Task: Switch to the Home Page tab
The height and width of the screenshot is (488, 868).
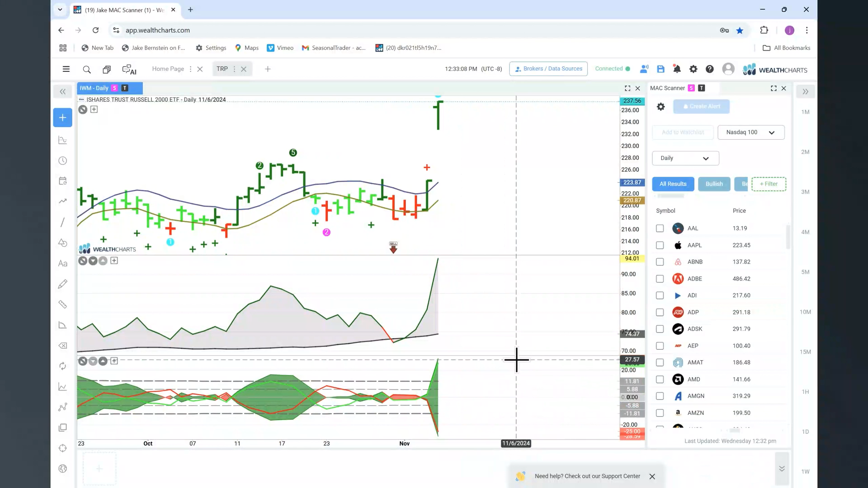Action: click(x=168, y=69)
